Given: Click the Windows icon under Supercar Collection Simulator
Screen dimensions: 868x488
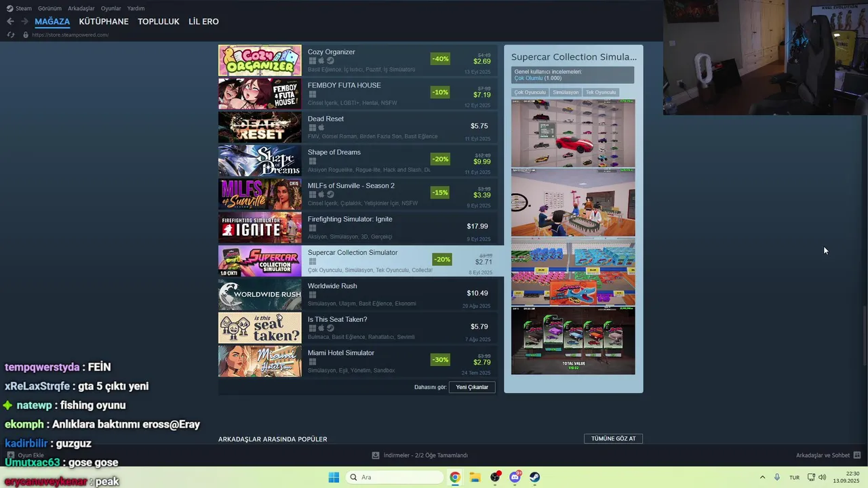Looking at the screenshot, I should 313,262.
